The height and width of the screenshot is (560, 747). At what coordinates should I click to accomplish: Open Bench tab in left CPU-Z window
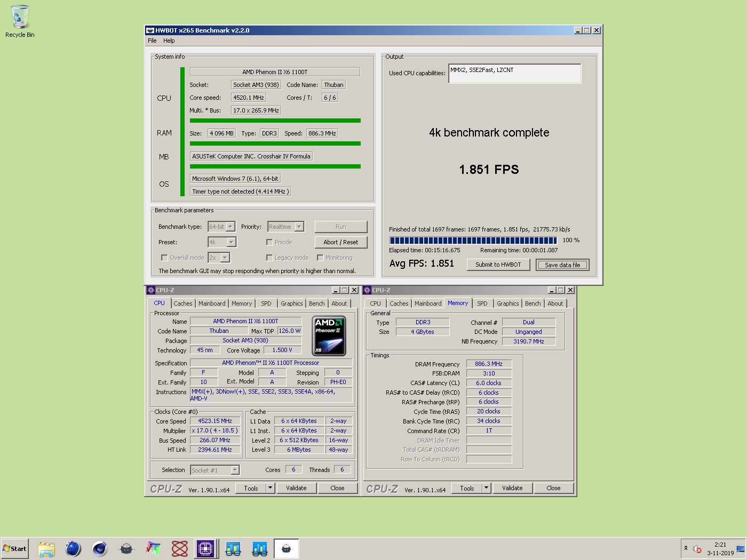316,303
